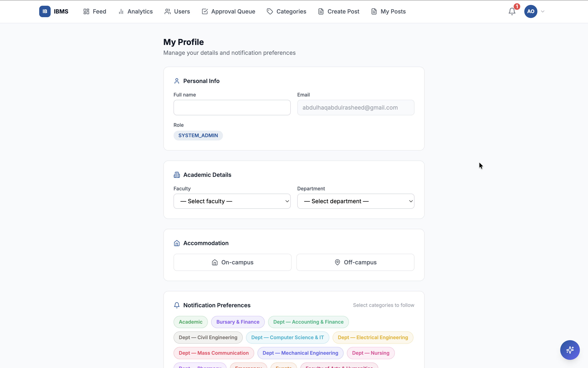The image size is (588, 368).
Task: Click the Analytics bar chart icon
Action: pyautogui.click(x=121, y=11)
